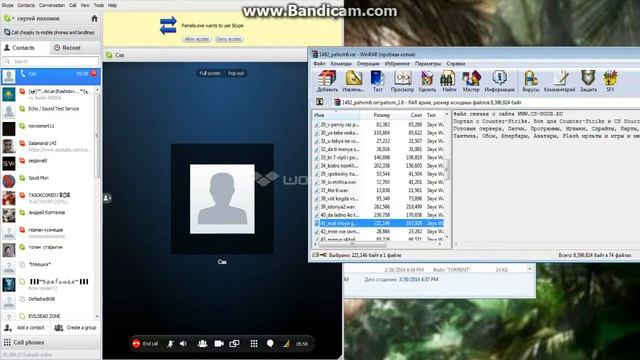
Task: Mute the microphone in Skype call bar
Action: click(170, 344)
